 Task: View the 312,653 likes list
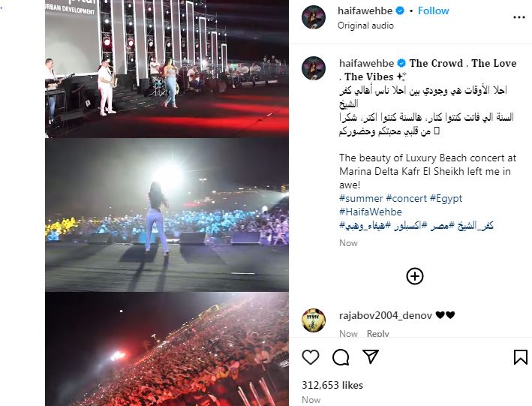(332, 385)
